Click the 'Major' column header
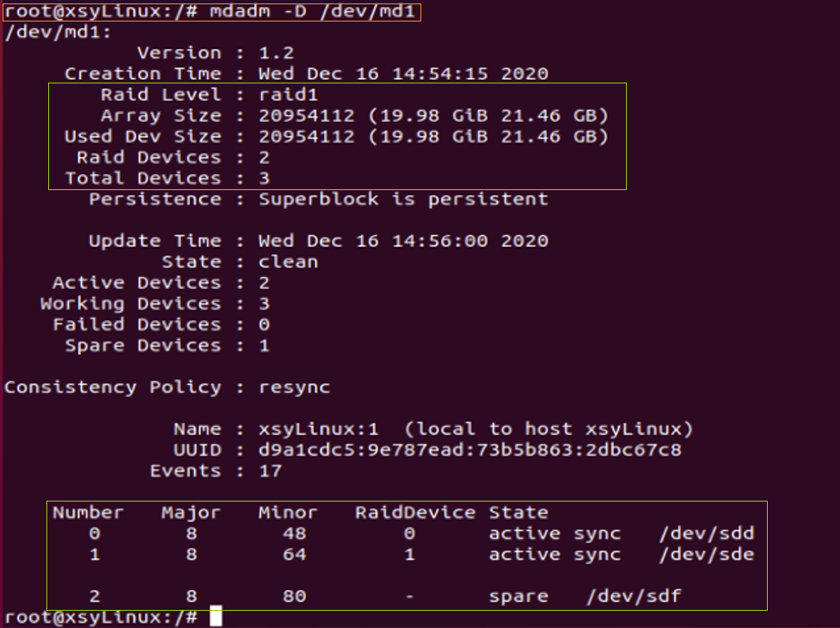This screenshot has width=840, height=628. (191, 513)
